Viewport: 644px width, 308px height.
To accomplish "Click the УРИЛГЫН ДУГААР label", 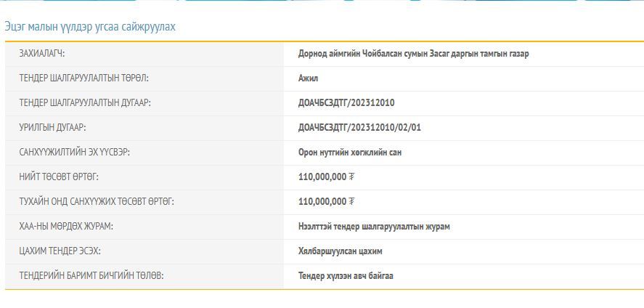I will pyautogui.click(x=53, y=128).
